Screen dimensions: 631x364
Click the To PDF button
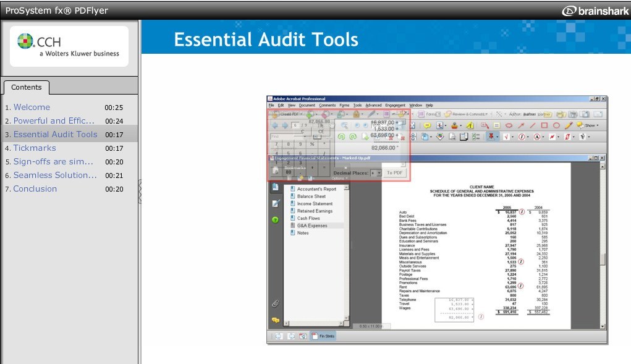396,172
